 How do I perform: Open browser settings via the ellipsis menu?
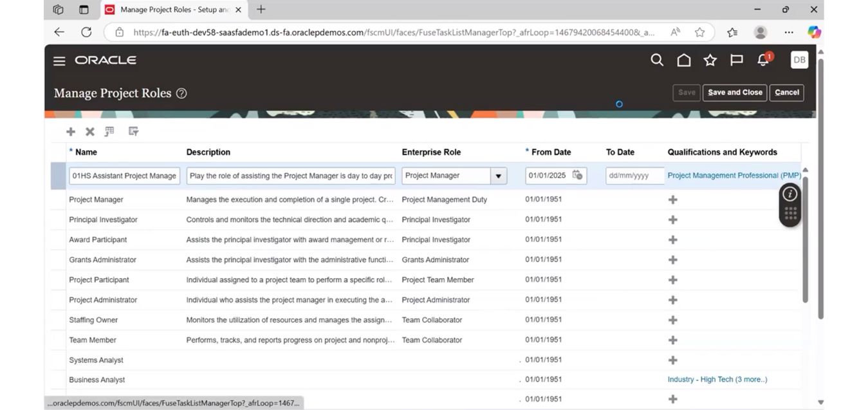point(788,32)
